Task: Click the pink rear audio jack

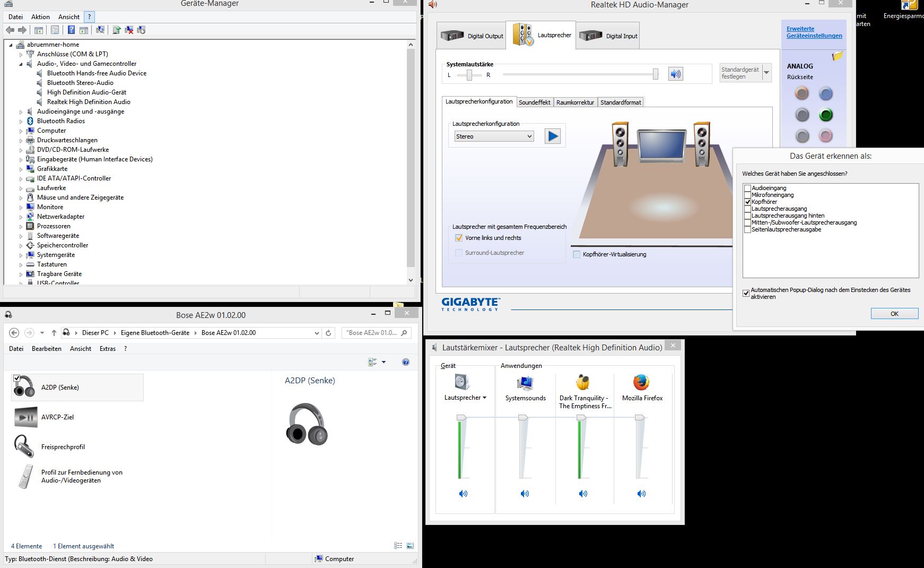Action: pyautogui.click(x=825, y=136)
